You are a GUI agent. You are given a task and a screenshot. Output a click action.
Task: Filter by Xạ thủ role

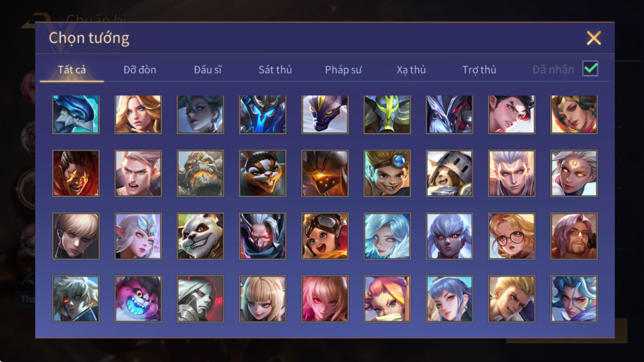pyautogui.click(x=411, y=70)
